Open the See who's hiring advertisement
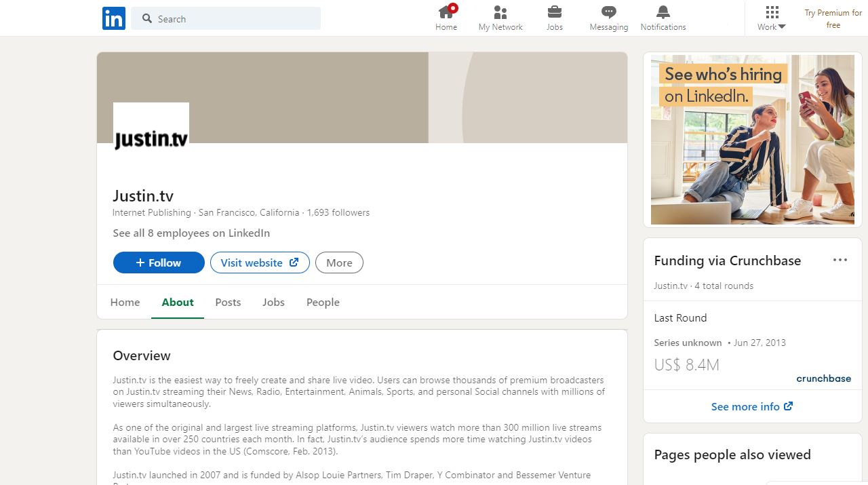Screen dimensions: 868x485 (753, 140)
